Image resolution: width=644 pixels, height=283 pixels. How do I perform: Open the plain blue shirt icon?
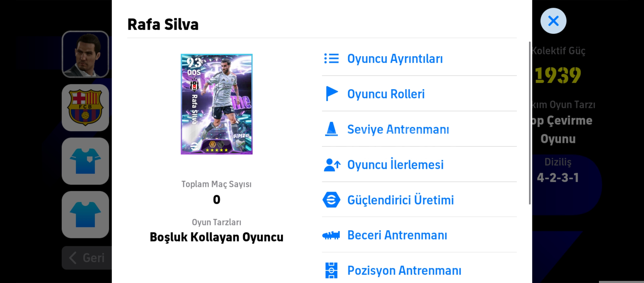pos(85,214)
